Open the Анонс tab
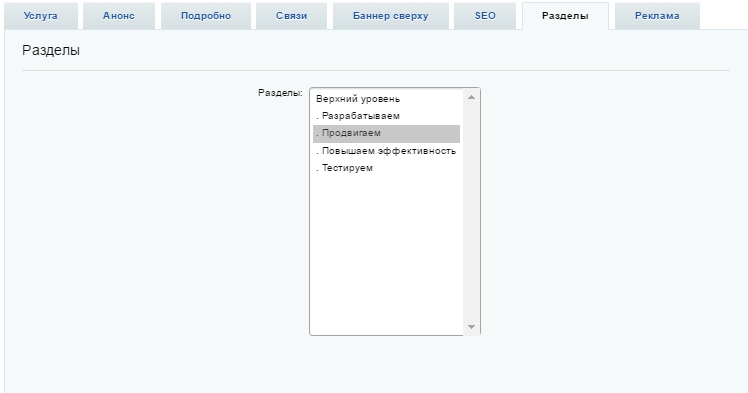The height and width of the screenshot is (393, 748). 119,16
